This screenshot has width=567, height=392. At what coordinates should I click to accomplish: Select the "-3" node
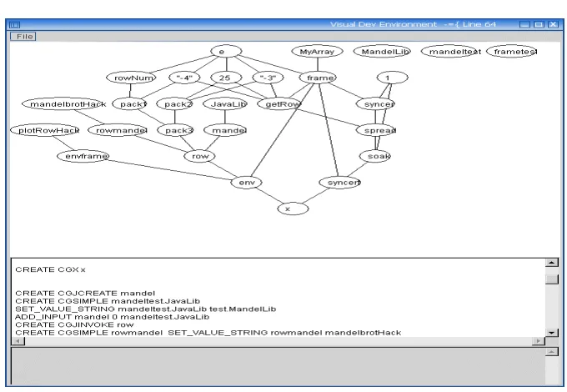[x=268, y=78]
